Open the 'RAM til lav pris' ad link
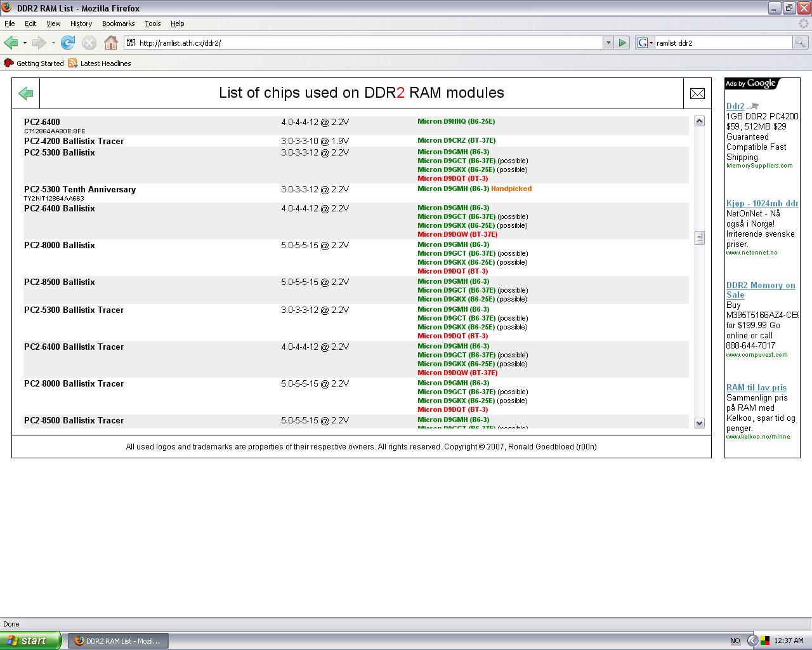812x650 pixels. coord(756,387)
